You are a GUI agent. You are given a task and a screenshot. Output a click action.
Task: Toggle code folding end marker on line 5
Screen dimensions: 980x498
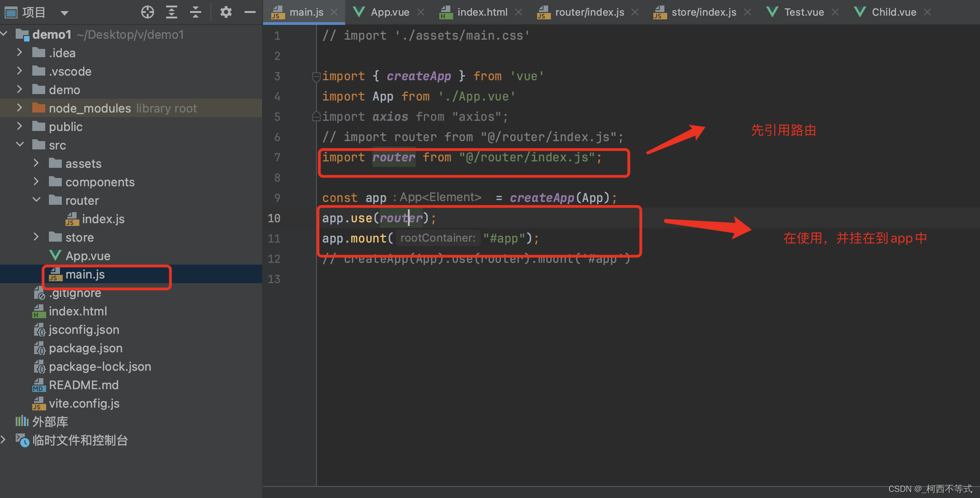pyautogui.click(x=316, y=116)
